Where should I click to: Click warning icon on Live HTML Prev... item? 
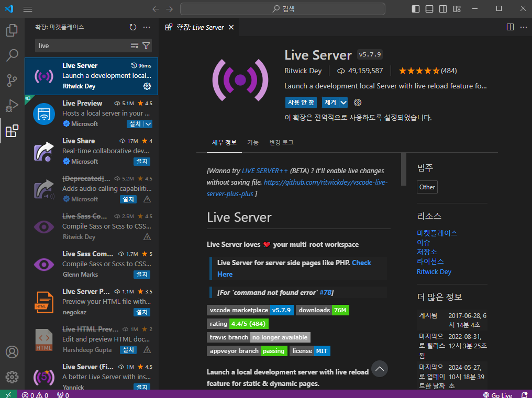147,349
